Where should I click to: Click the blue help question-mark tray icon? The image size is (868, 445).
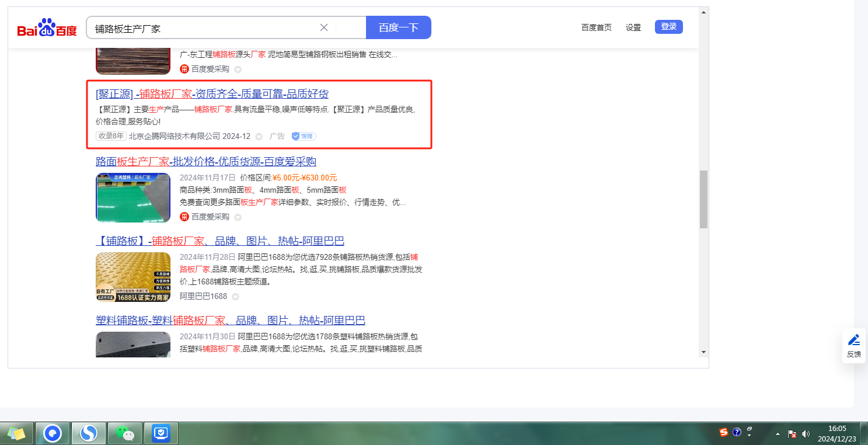[x=737, y=432]
